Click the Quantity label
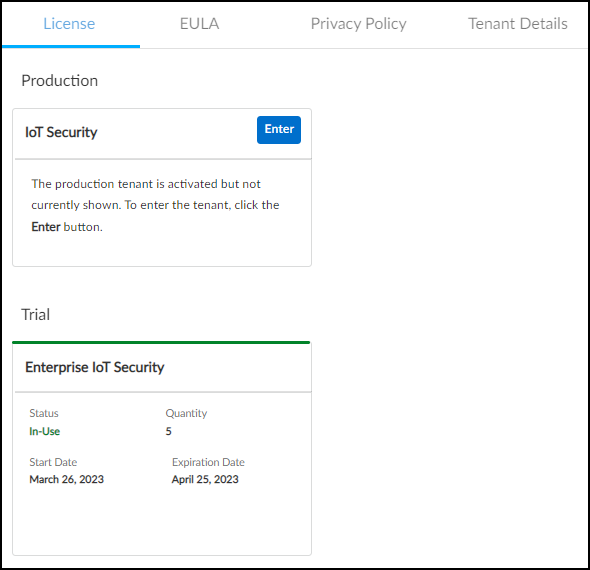Image resolution: width=590 pixels, height=570 pixels. click(186, 413)
